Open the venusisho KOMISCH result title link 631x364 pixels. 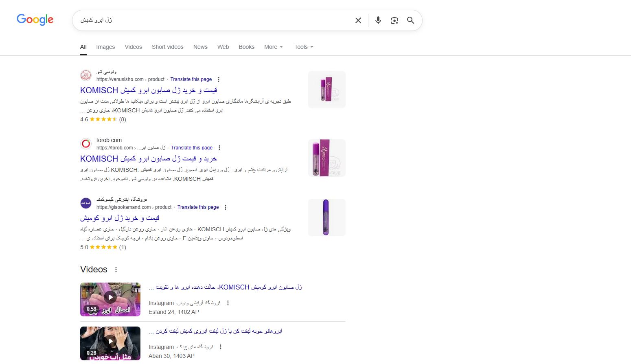coord(149,90)
